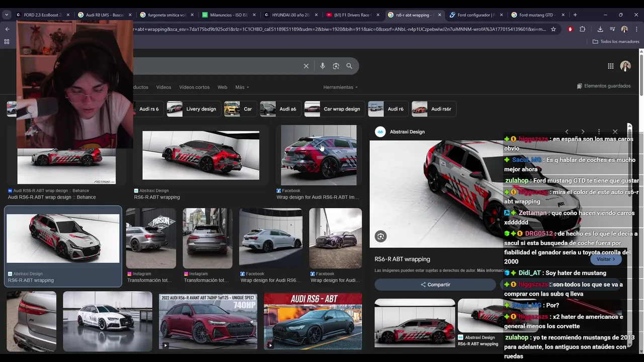
Task: Open the large RS6-R ABT preview image
Action: click(x=437, y=194)
